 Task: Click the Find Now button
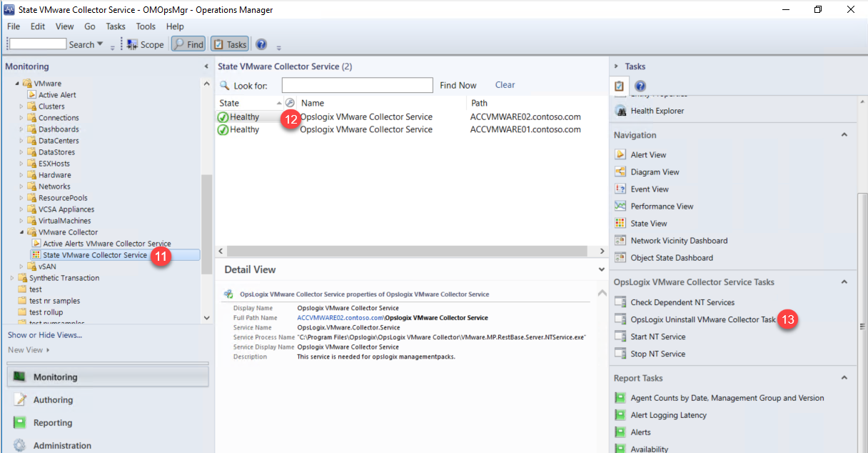pyautogui.click(x=458, y=85)
